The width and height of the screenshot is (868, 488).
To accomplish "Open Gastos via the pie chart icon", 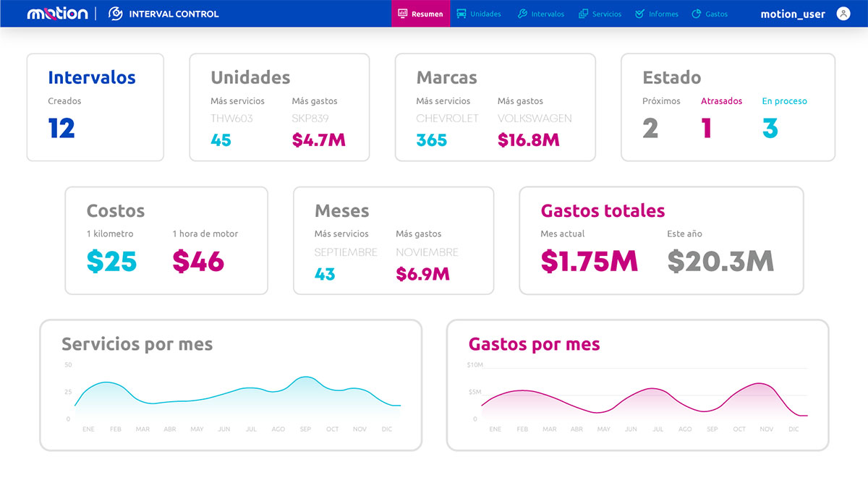I will point(697,14).
